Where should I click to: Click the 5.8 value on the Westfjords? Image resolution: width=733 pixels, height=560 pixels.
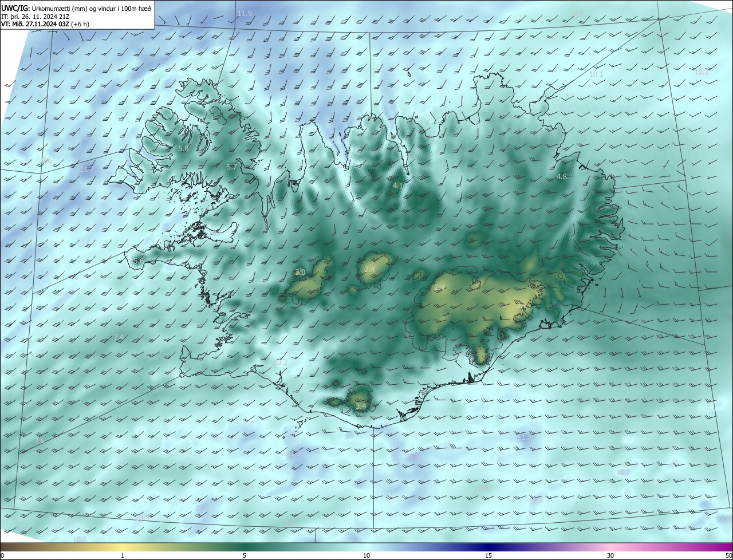183,149
